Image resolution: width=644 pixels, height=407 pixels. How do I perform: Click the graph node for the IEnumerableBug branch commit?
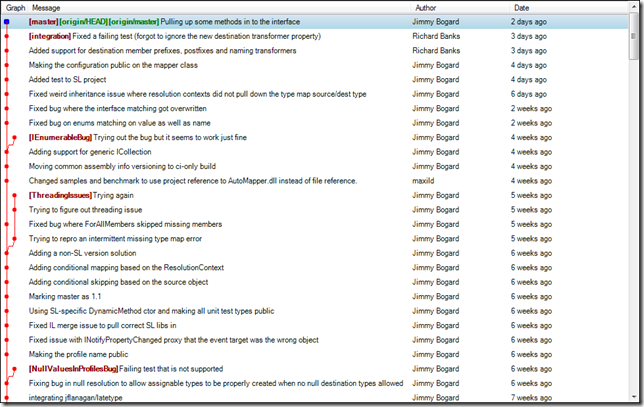(14, 138)
